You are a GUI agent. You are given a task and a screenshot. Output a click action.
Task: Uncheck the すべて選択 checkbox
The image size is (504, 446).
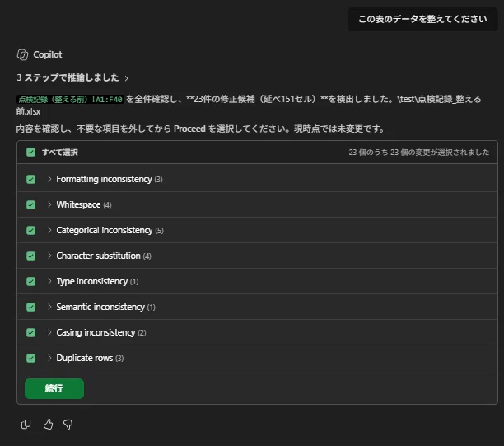click(30, 153)
